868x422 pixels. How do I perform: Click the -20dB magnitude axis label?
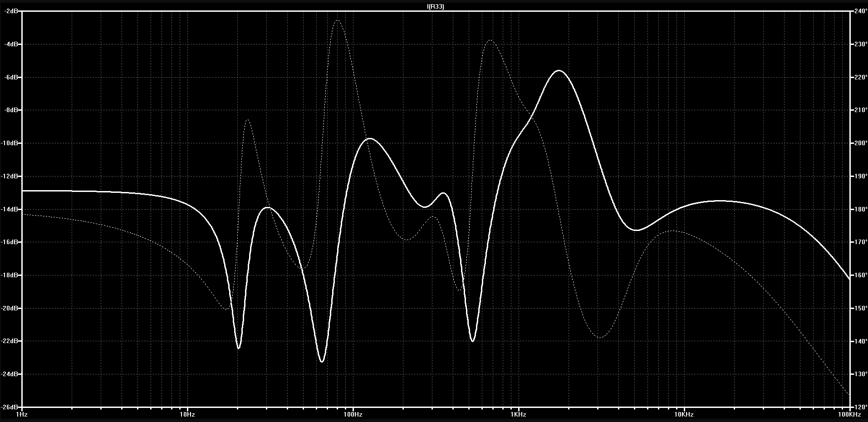pos(10,308)
